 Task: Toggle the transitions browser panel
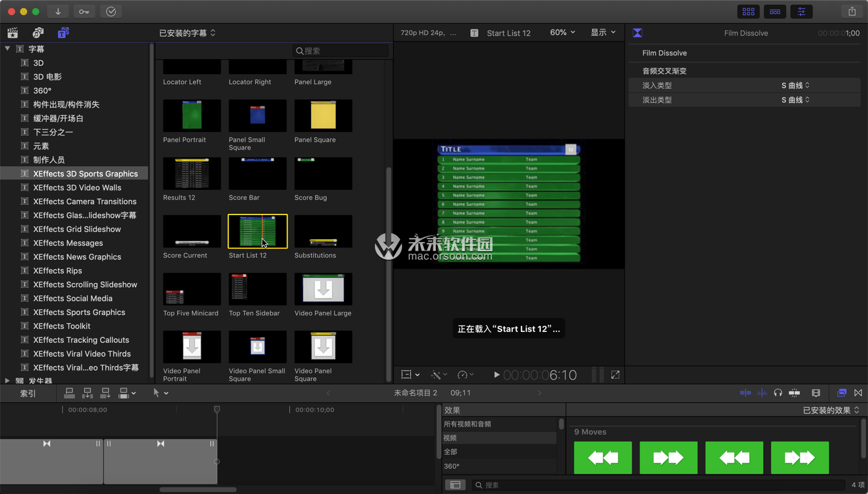click(x=858, y=393)
